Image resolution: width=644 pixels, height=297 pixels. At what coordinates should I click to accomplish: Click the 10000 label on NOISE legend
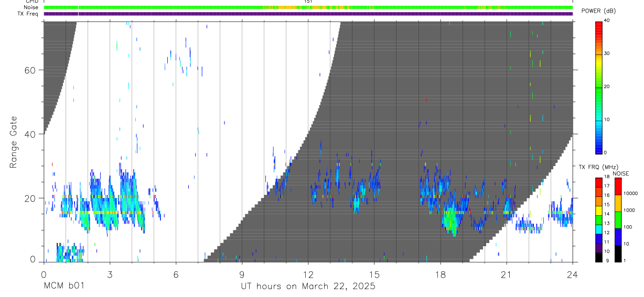click(630, 193)
